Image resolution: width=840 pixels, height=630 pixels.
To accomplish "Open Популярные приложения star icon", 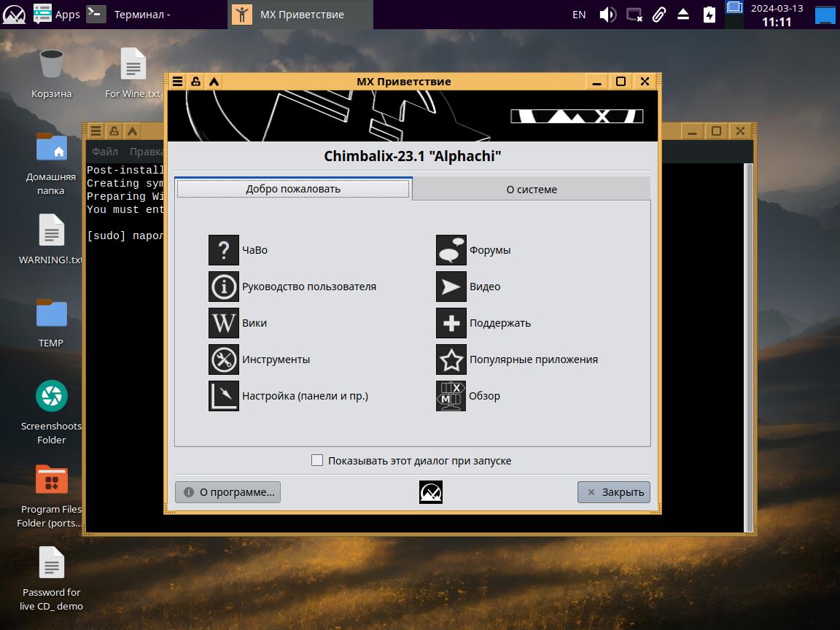I will [451, 359].
